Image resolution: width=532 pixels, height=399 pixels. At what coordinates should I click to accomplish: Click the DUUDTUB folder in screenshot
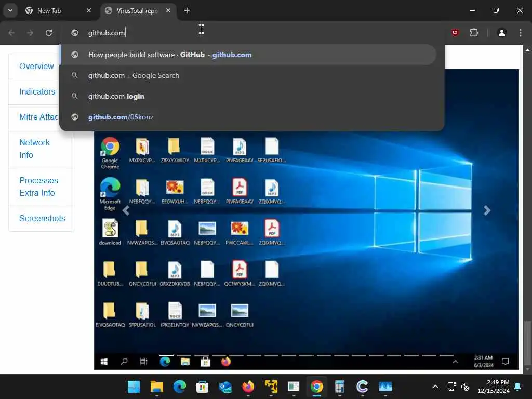(x=110, y=273)
